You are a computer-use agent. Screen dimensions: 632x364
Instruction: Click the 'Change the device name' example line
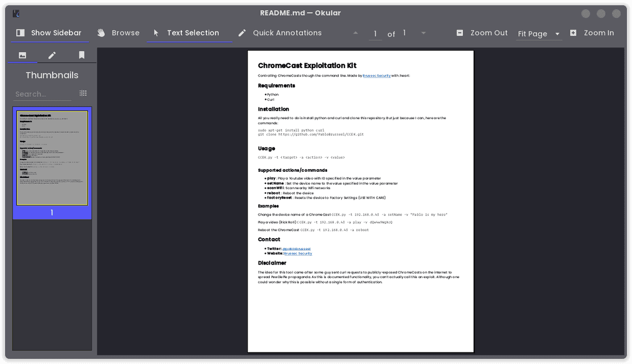pos(353,215)
